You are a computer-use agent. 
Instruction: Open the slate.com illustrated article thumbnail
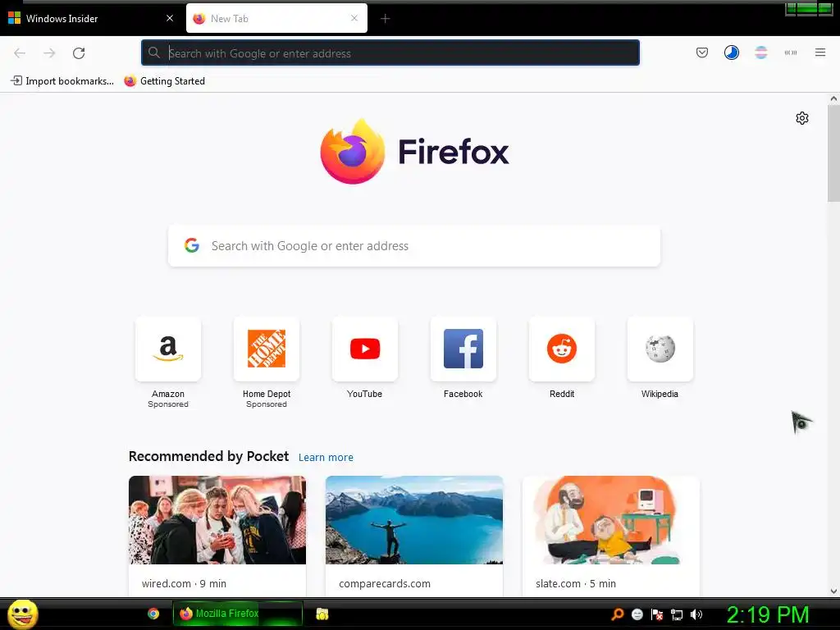coord(611,519)
